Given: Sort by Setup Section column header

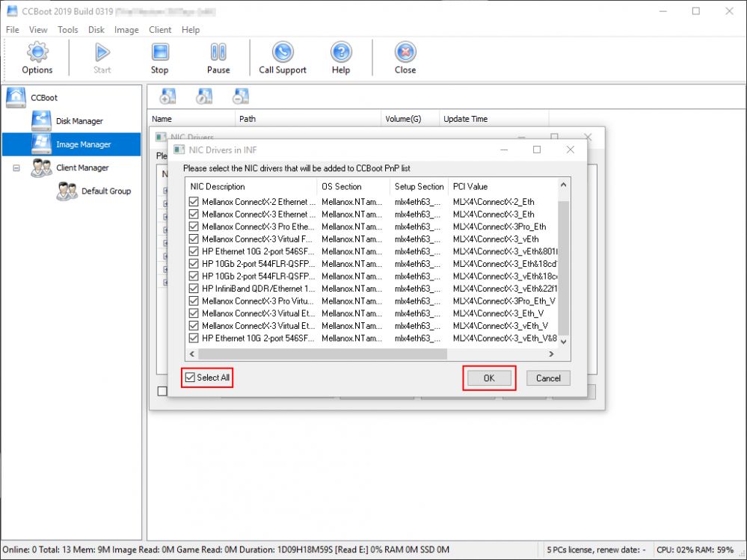Looking at the screenshot, I should pyautogui.click(x=419, y=187).
